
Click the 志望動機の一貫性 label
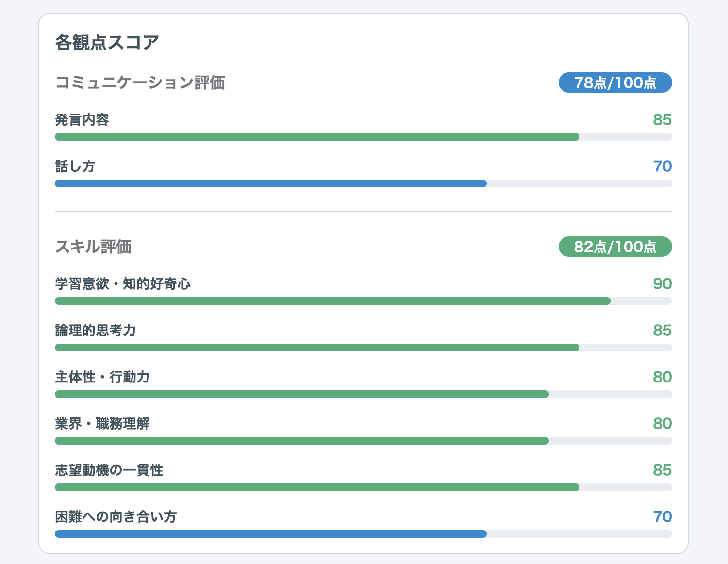109,470
